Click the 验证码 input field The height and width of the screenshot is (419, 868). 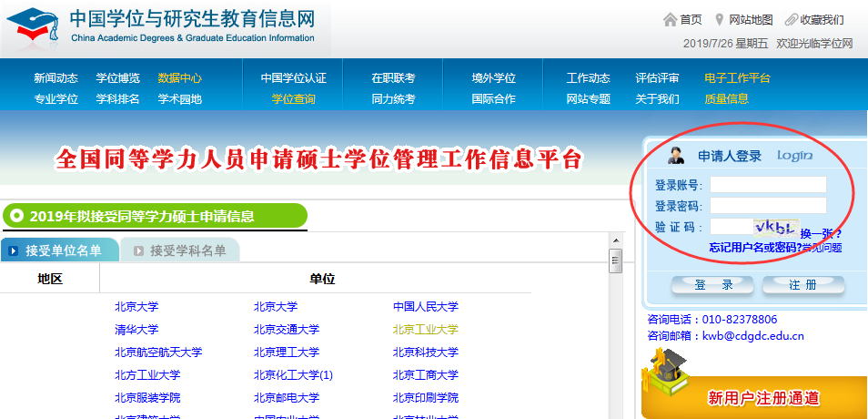click(x=732, y=227)
